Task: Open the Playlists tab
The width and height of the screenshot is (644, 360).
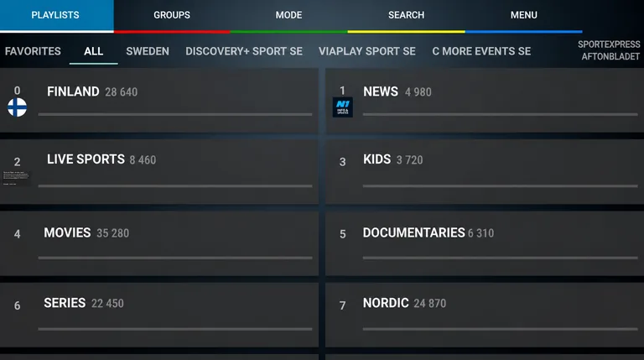Action: (x=57, y=15)
